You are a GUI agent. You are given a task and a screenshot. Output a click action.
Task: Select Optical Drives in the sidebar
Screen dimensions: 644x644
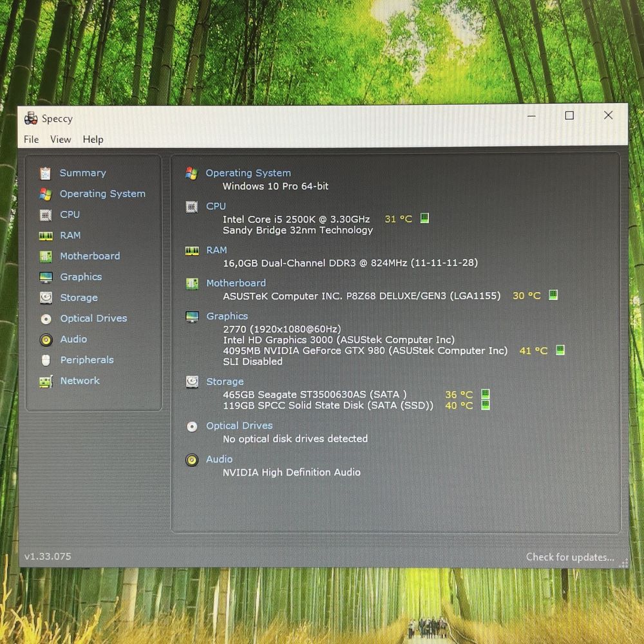click(x=93, y=318)
